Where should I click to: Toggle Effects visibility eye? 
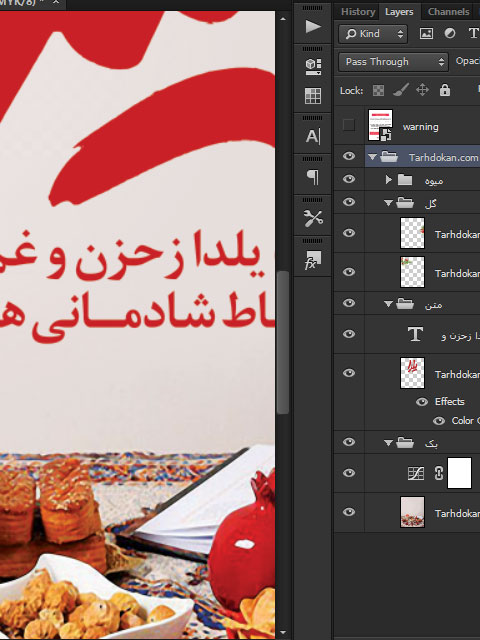[422, 402]
